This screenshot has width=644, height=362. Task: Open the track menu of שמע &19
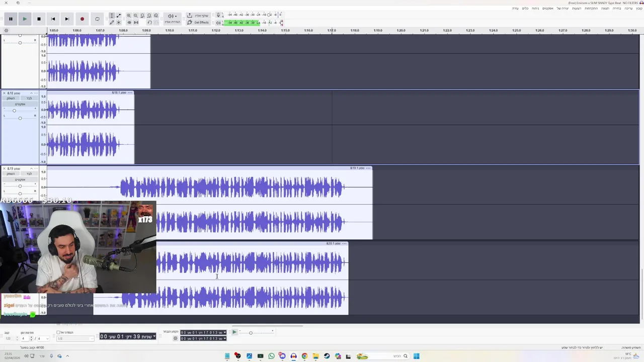pyautogui.click(x=36, y=168)
